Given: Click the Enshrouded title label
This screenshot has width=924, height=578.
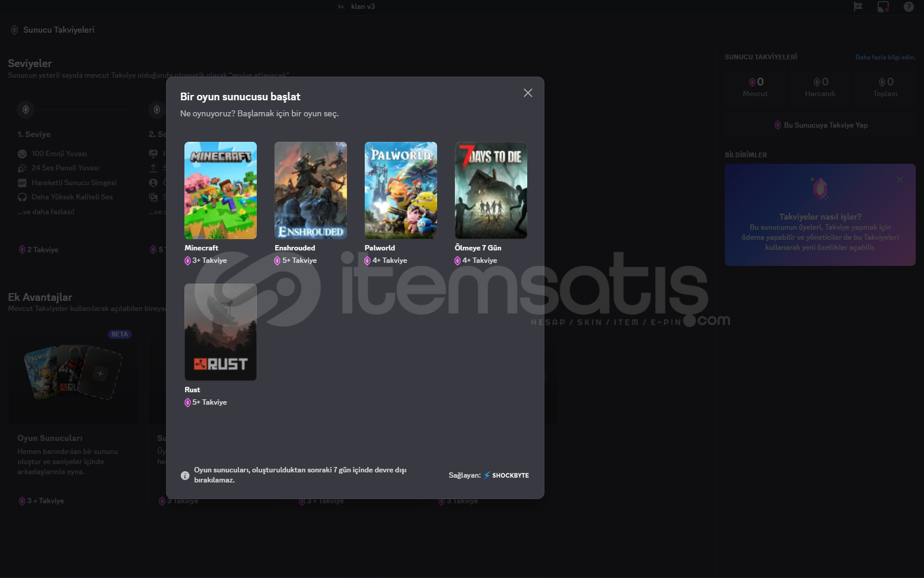Looking at the screenshot, I should point(295,248).
